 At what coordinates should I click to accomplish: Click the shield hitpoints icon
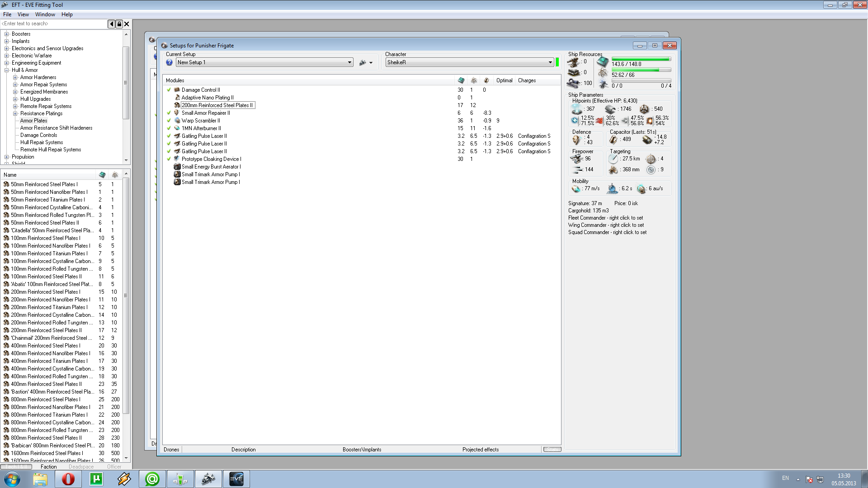(577, 109)
